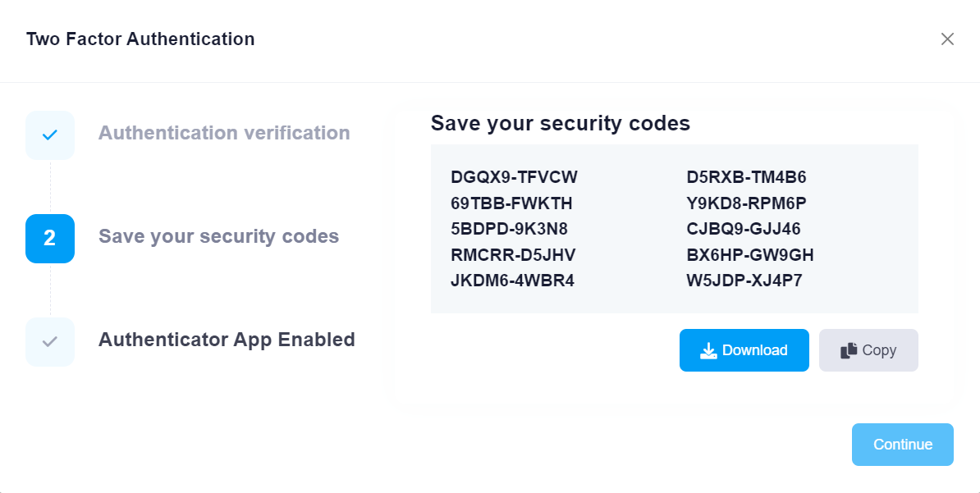Click the security code 69TBB-FWKTH
980x493 pixels.
[511, 203]
